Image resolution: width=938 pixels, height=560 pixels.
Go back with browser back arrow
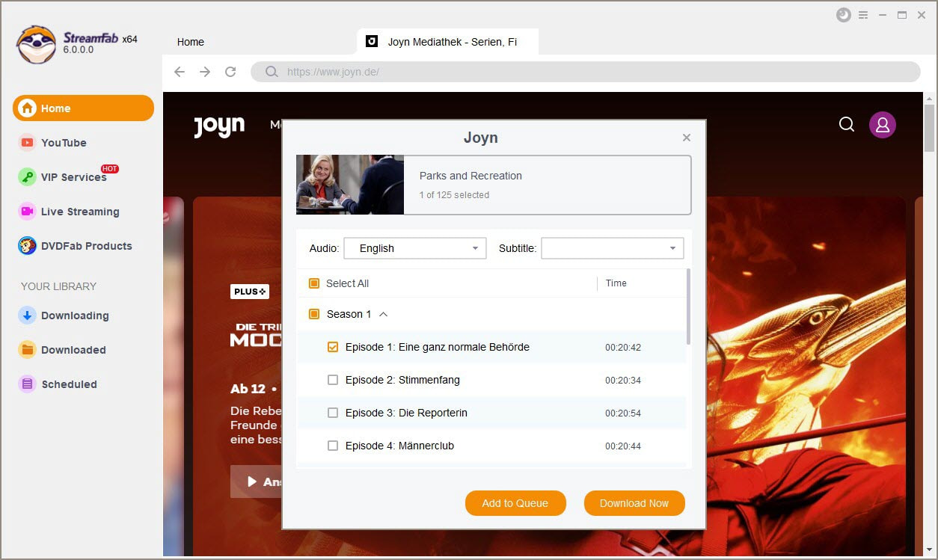tap(180, 72)
